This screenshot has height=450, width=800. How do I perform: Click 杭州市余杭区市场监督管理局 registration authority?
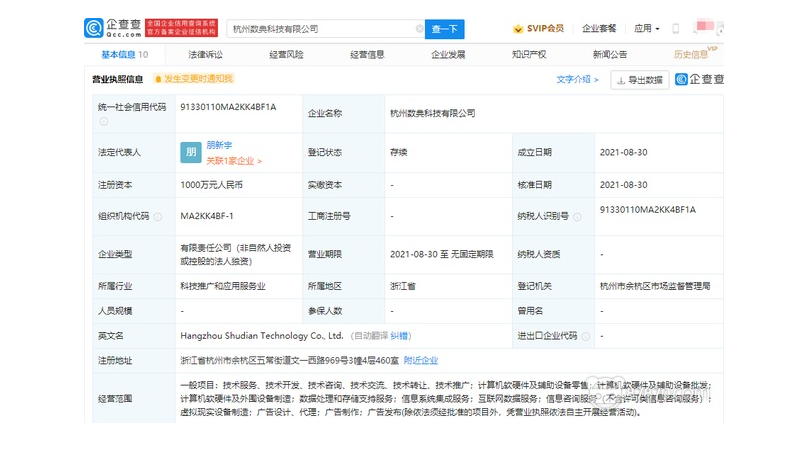click(655, 286)
